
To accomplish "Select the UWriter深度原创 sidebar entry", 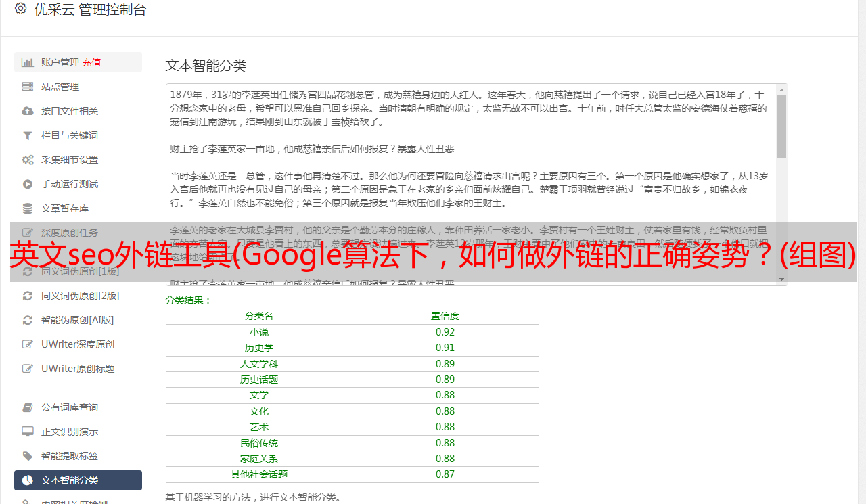I will point(78,344).
